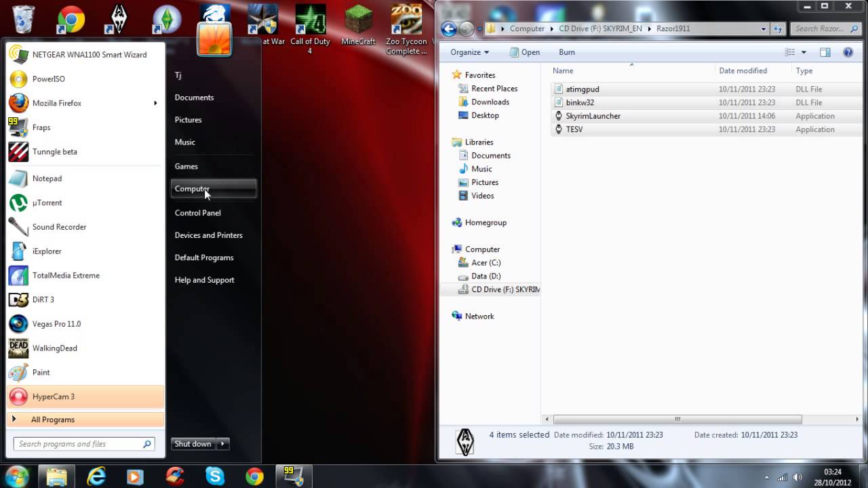This screenshot has width=868, height=488.
Task: Click Open in Explorer toolbar
Action: coord(525,52)
